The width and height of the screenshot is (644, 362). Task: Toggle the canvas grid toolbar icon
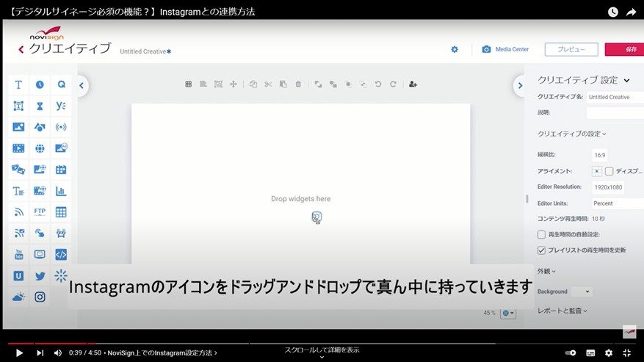click(188, 84)
